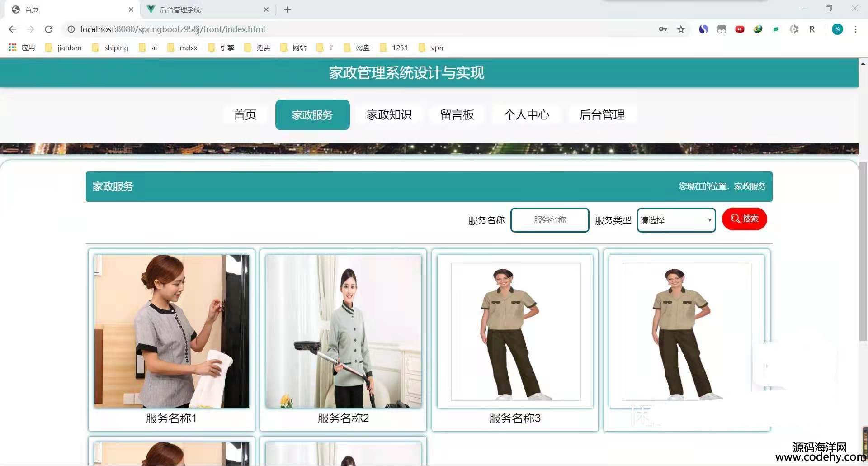Viewport: 868px width, 466px height.
Task: Open the red video extension icon
Action: (740, 29)
